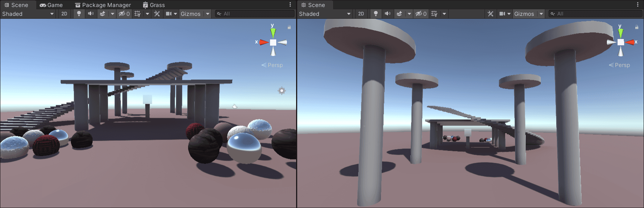Switch to the Package Manager tab
This screenshot has width=644, height=208.
[103, 5]
